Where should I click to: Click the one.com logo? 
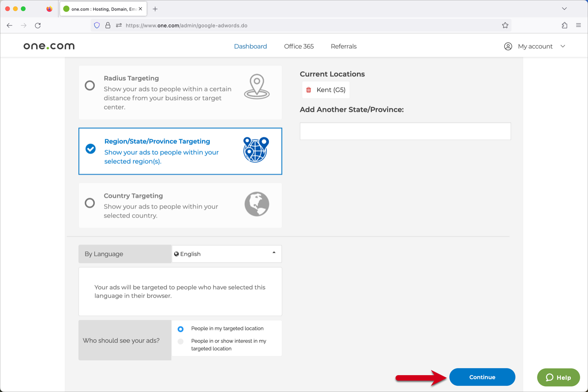48,46
